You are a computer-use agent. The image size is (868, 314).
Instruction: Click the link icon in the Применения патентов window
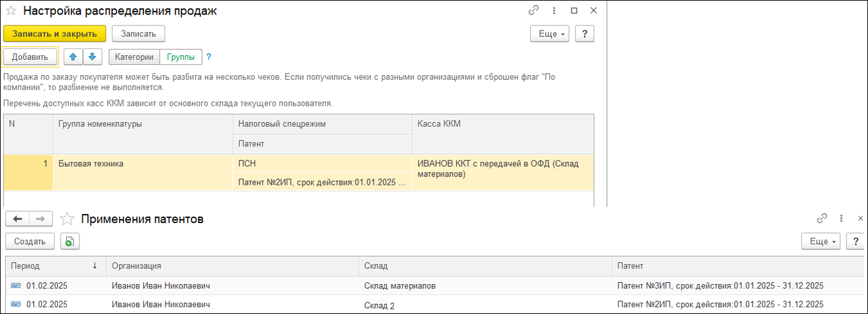point(822,218)
